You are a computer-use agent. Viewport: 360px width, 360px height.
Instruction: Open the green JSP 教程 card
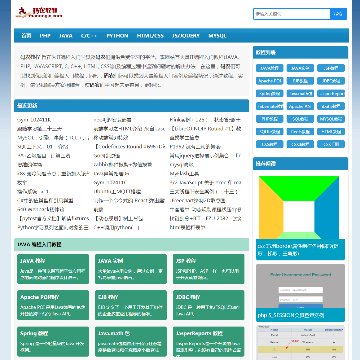coord(208,269)
